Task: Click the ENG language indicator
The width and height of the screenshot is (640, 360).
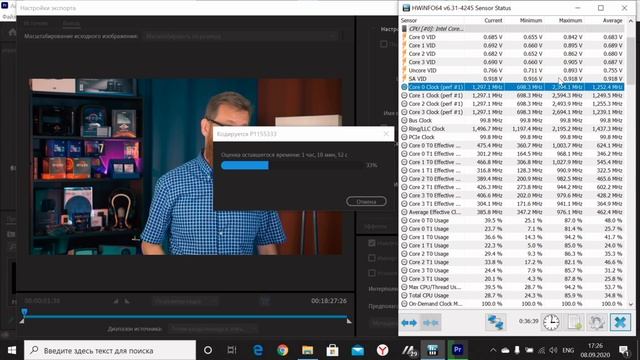Action: point(568,350)
